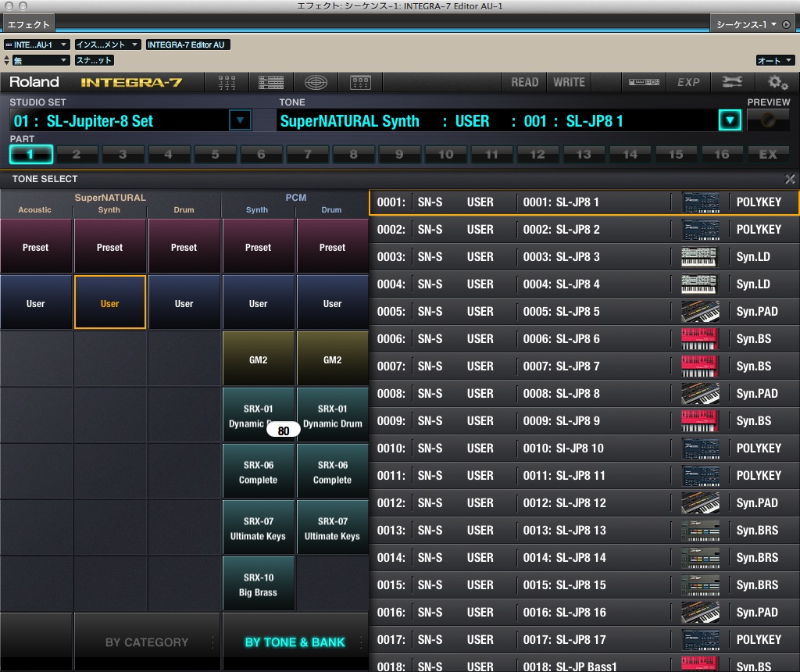Screen dimensions: 800x672
Task: Select tone row 0011: SL-JPB 11
Action: tap(584, 476)
